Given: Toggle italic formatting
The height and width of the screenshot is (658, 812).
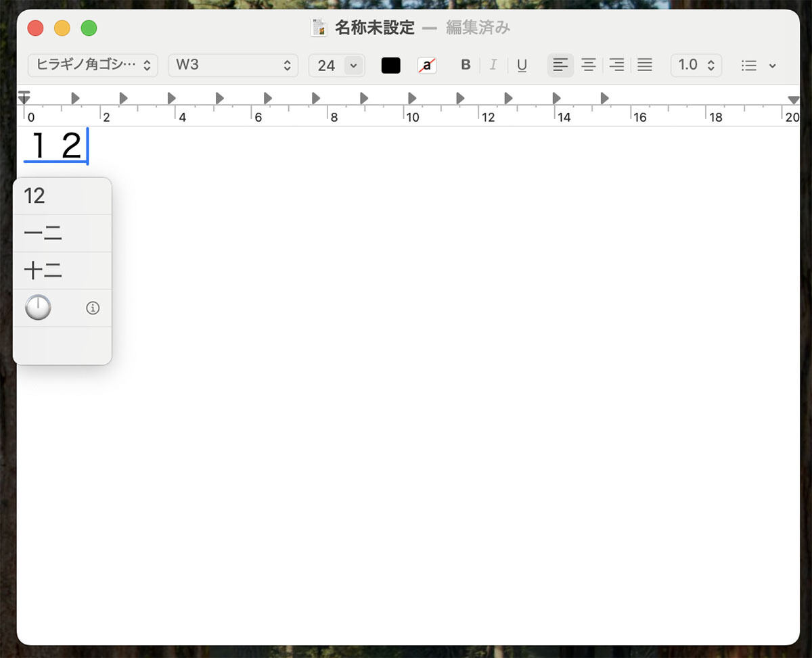Looking at the screenshot, I should (x=493, y=65).
